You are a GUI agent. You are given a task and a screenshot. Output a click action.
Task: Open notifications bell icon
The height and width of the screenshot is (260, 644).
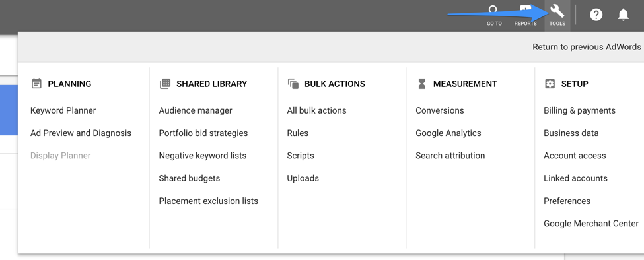pyautogui.click(x=623, y=15)
